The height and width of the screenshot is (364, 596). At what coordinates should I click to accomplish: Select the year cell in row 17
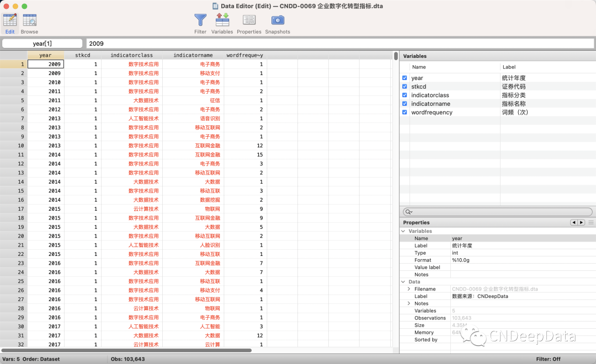click(46, 209)
